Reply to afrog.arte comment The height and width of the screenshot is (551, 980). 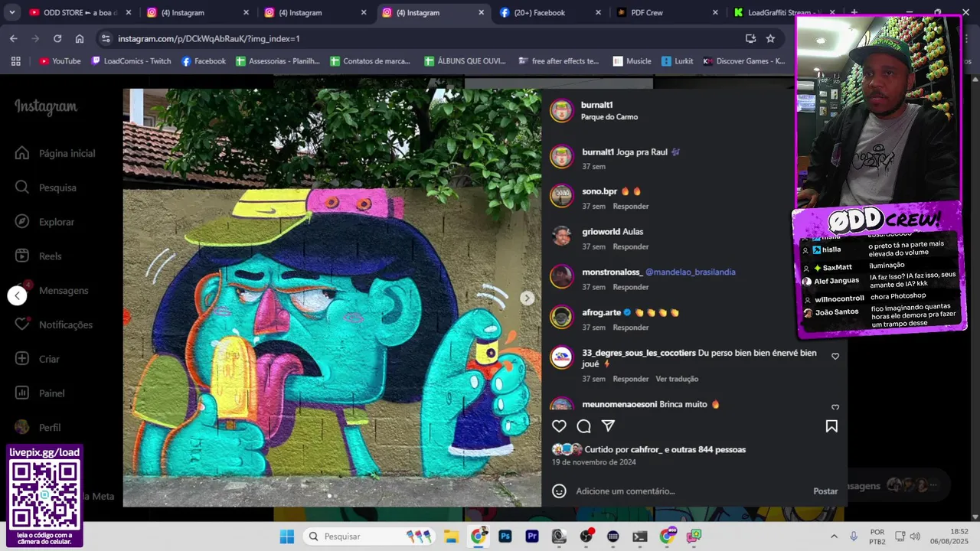(x=631, y=328)
